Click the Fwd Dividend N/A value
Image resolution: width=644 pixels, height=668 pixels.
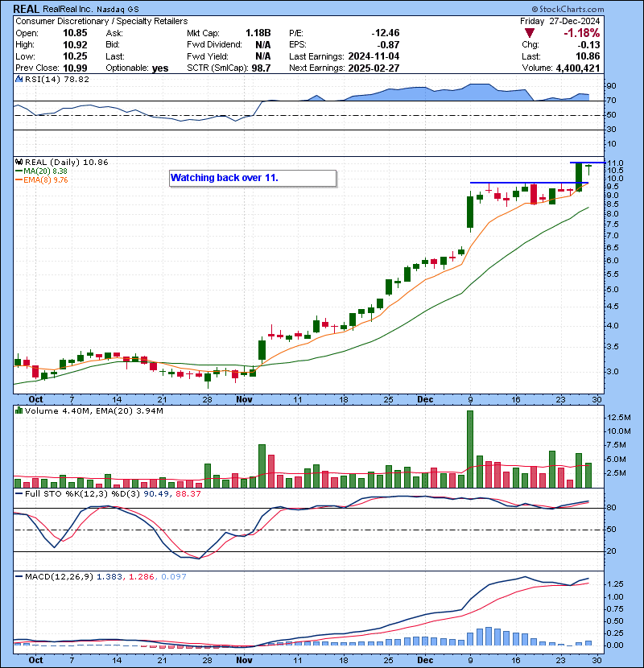tap(263, 45)
